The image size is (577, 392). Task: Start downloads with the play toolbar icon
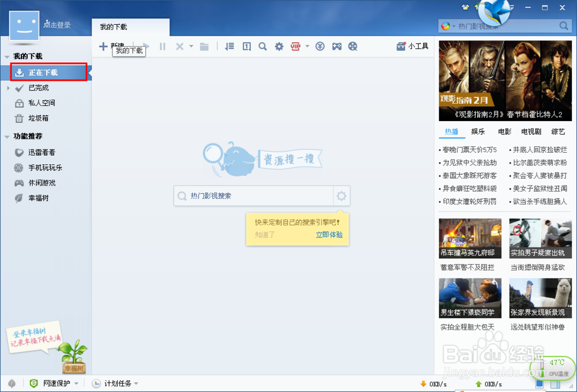pyautogui.click(x=148, y=46)
